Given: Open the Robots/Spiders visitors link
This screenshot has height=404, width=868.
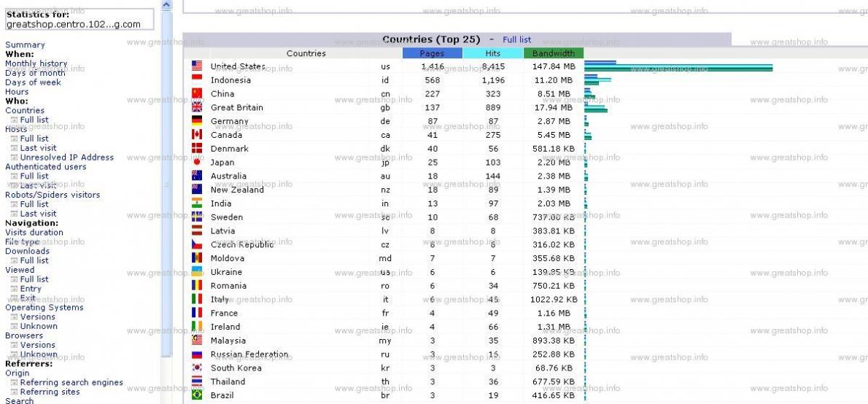Looking at the screenshot, I should (53, 195).
